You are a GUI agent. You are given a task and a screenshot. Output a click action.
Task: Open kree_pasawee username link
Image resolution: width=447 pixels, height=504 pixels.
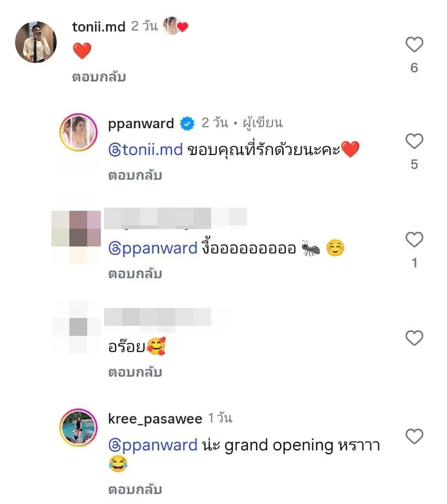pyautogui.click(x=155, y=419)
